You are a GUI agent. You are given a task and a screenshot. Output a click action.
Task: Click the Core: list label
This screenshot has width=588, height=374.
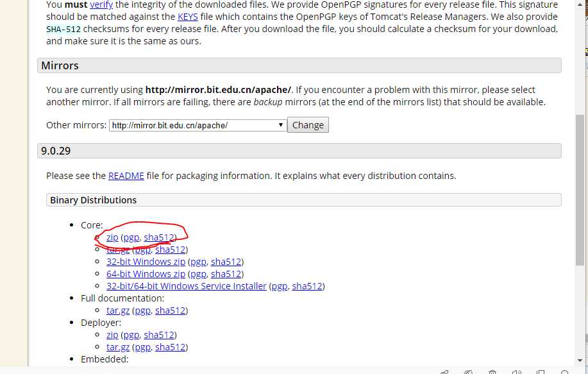coord(92,225)
